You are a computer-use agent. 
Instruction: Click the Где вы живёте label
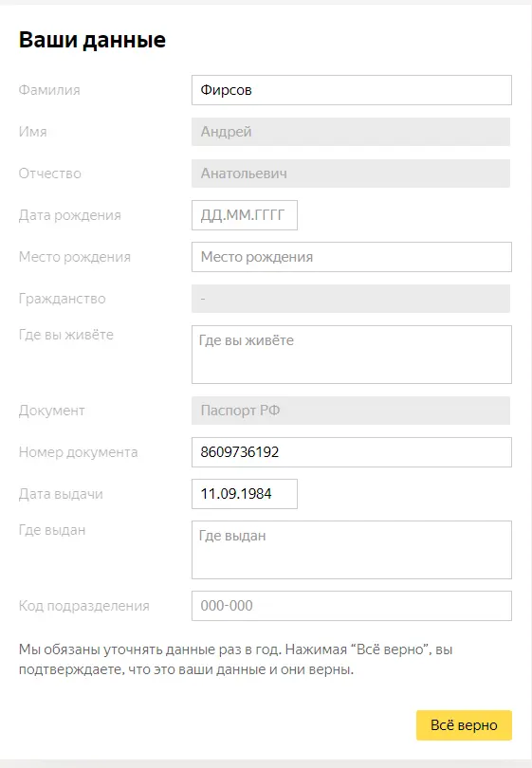66,335
